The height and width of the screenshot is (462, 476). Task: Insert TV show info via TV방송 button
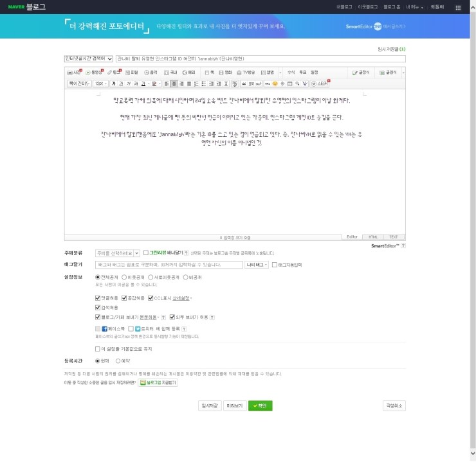[246, 73]
